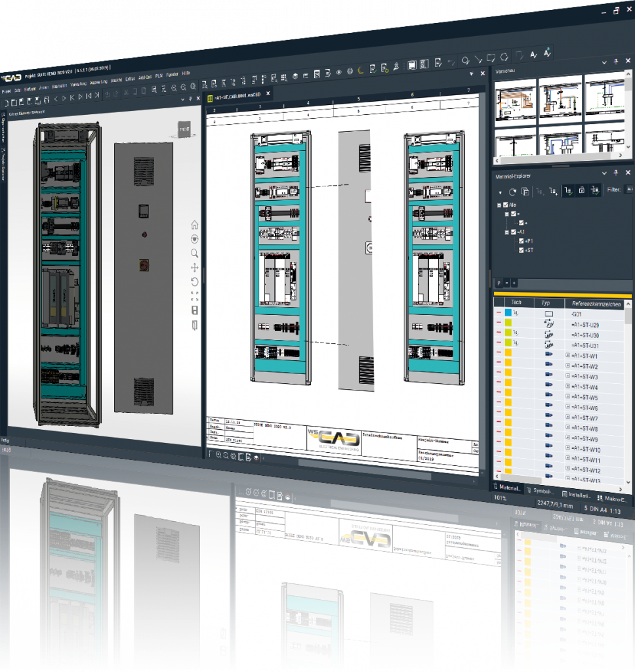The width and height of the screenshot is (635, 672).
Task: Toggle the +ST checkbox in Material-Explorer tree
Action: coord(521,250)
